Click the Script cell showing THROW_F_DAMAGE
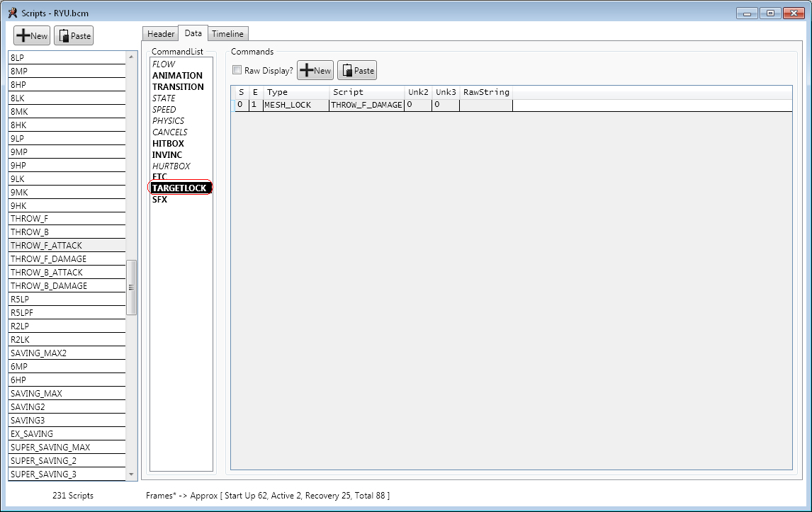The image size is (812, 512). [366, 105]
